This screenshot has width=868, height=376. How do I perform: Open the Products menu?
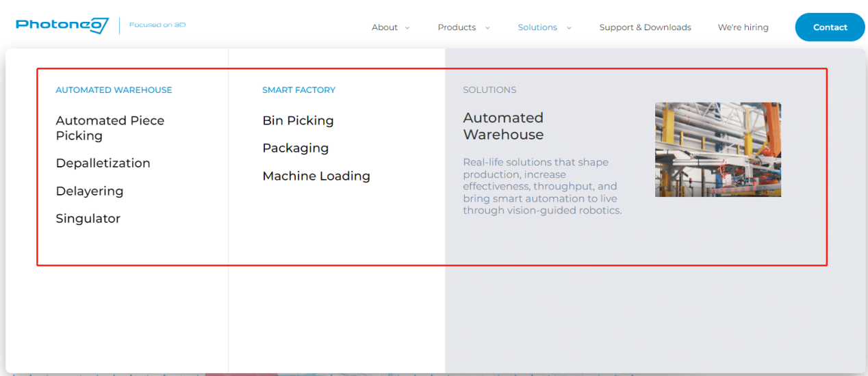point(457,27)
